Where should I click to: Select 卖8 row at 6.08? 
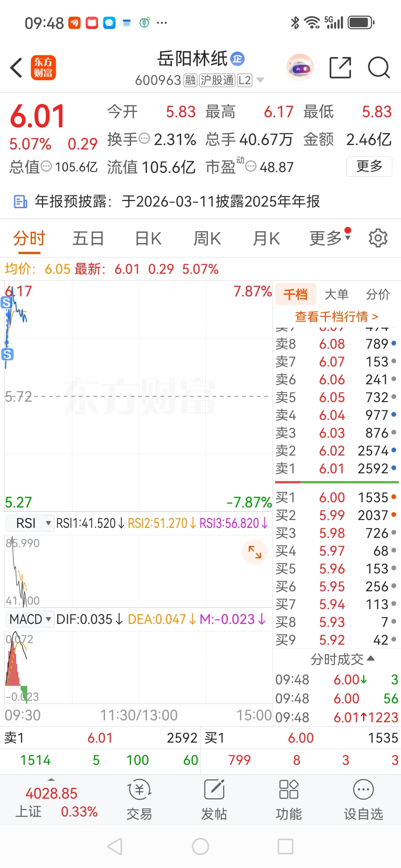coord(336,344)
